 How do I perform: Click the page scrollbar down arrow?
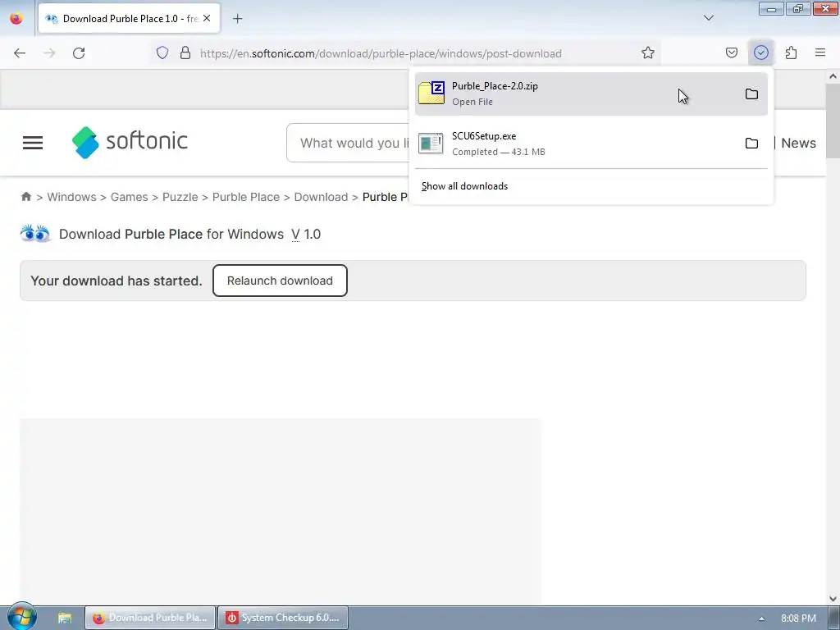pyautogui.click(x=833, y=598)
